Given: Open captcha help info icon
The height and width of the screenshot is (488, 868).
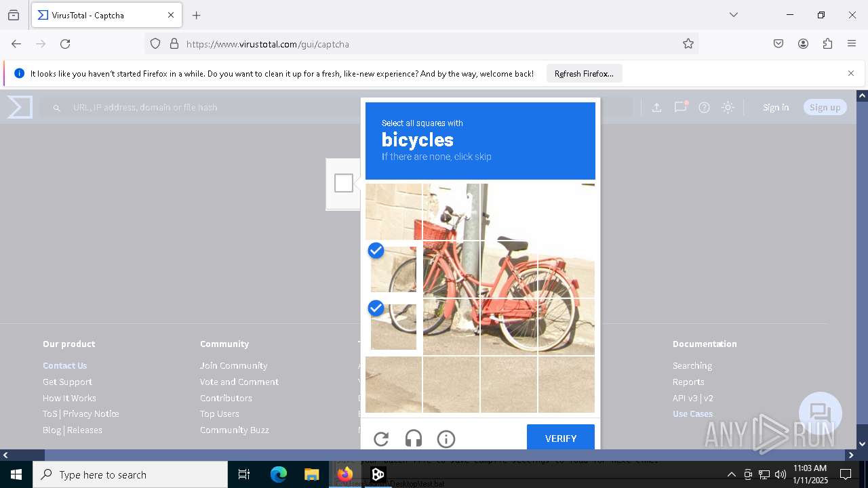Looking at the screenshot, I should tap(446, 439).
